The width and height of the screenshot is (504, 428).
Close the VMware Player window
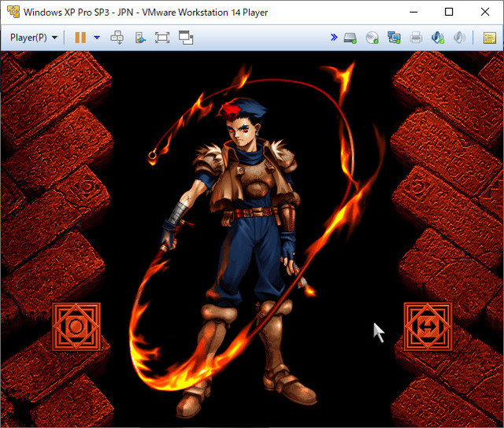[485, 13]
